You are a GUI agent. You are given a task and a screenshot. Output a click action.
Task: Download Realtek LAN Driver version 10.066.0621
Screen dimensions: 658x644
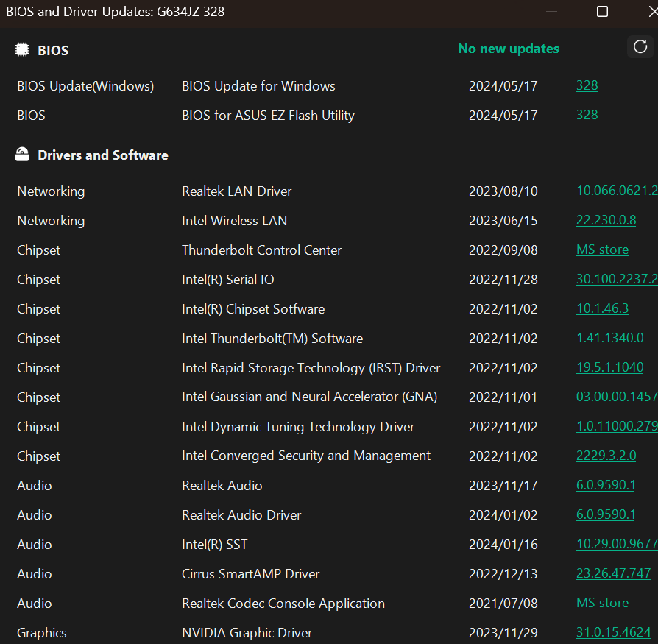(617, 191)
